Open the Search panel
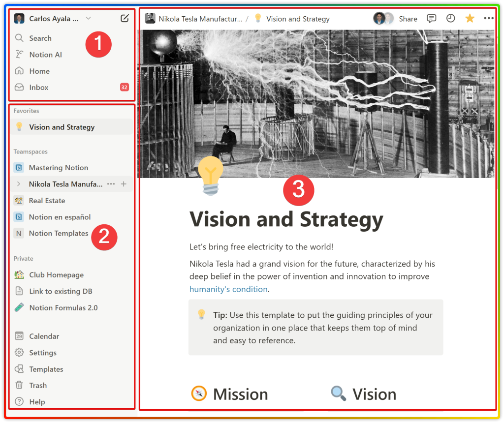This screenshot has width=504, height=423. click(39, 38)
